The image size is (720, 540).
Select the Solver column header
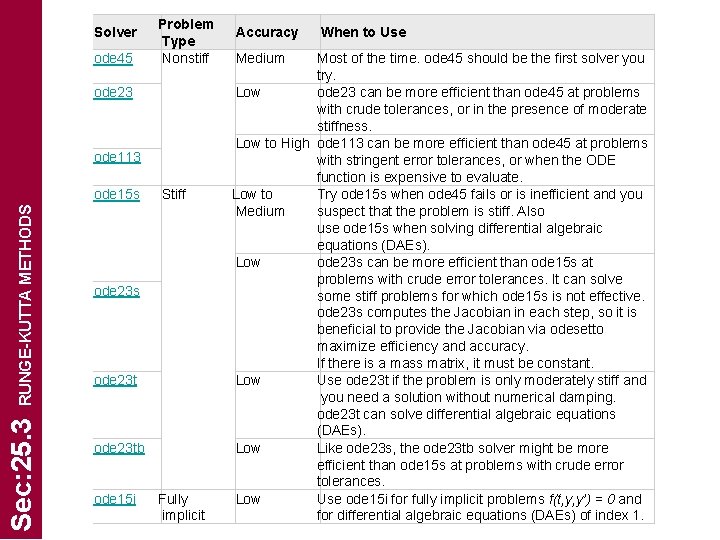coord(116,32)
